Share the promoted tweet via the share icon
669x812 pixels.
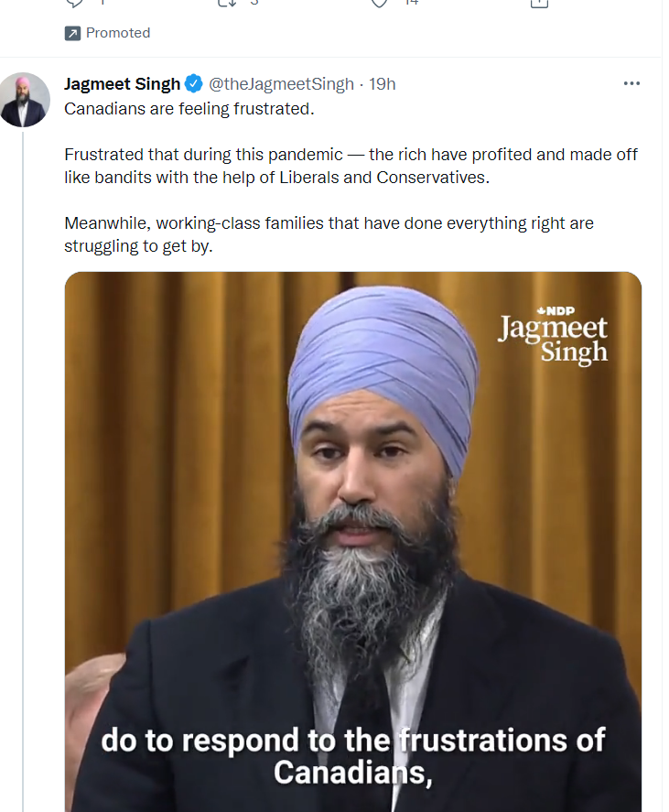539,3
